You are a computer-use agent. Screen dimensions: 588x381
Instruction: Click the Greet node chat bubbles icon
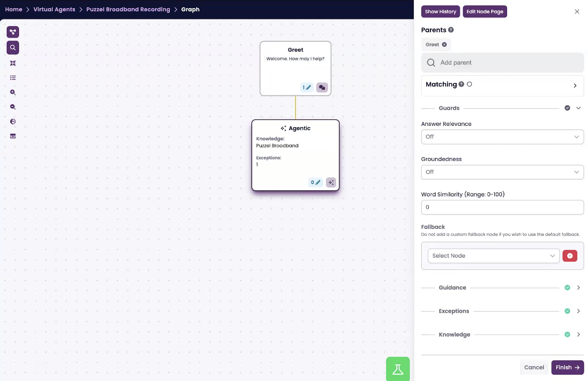[322, 87]
